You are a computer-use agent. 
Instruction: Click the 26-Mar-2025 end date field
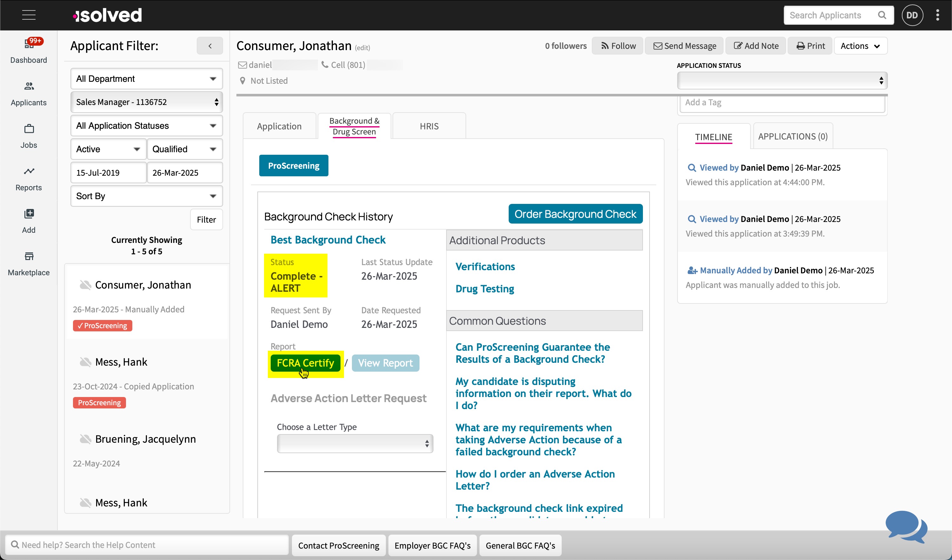[184, 173]
